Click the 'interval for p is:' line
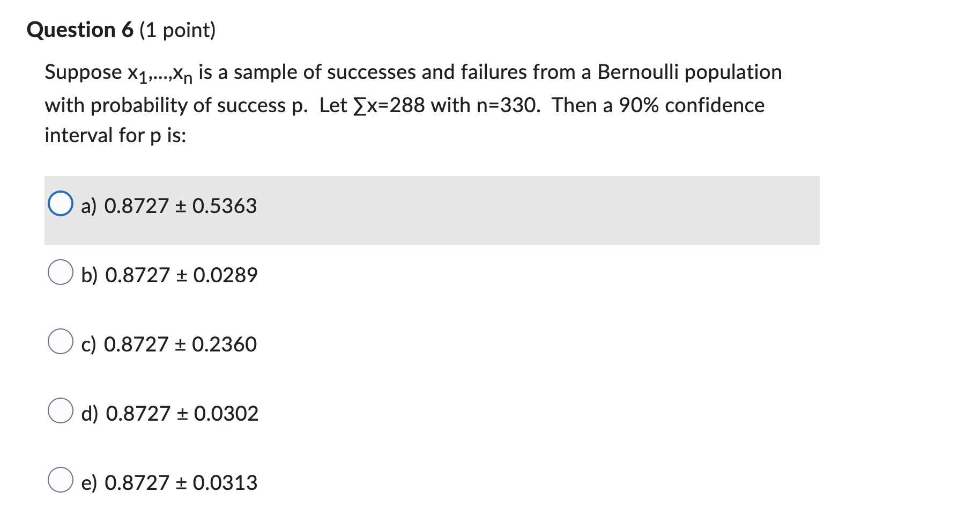The height and width of the screenshot is (528, 980). [x=115, y=135]
